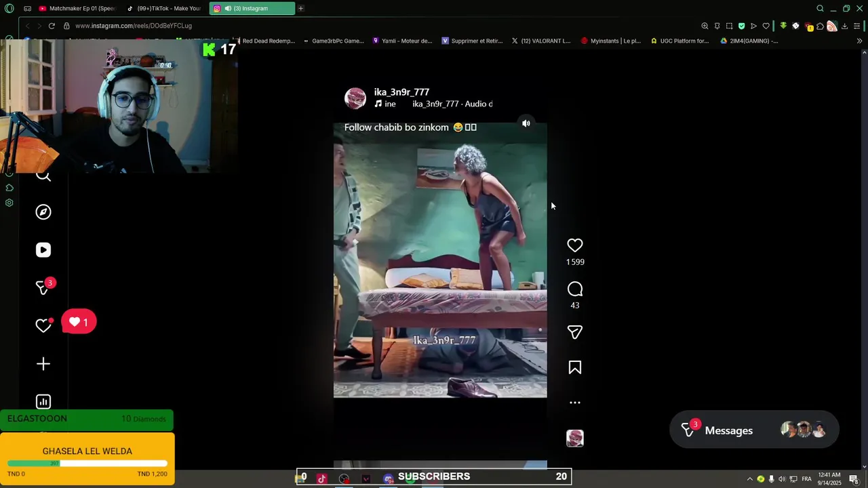Open the Extensions puzzle icon
The height and width of the screenshot is (488, 868).
click(x=820, y=26)
